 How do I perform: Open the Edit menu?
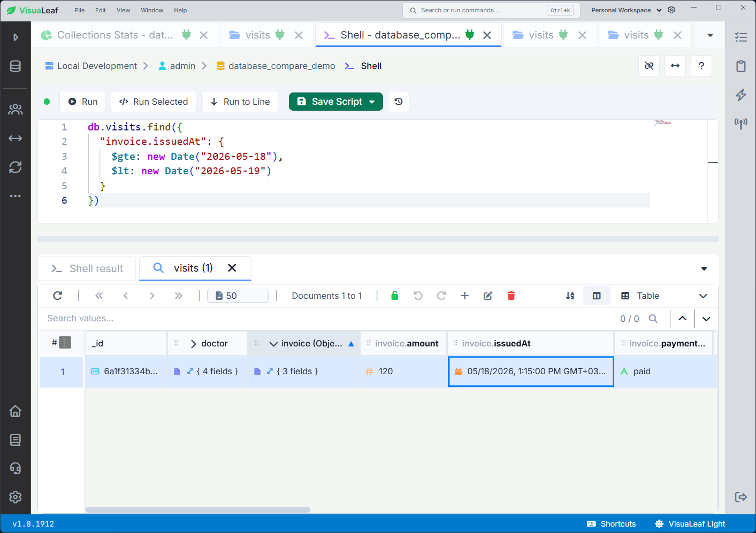(x=101, y=10)
